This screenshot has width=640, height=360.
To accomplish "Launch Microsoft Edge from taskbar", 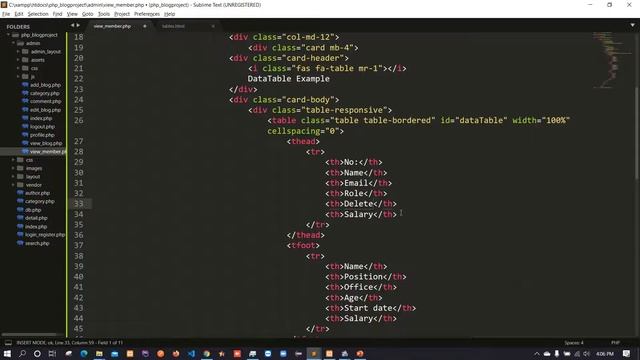I will coord(84,353).
